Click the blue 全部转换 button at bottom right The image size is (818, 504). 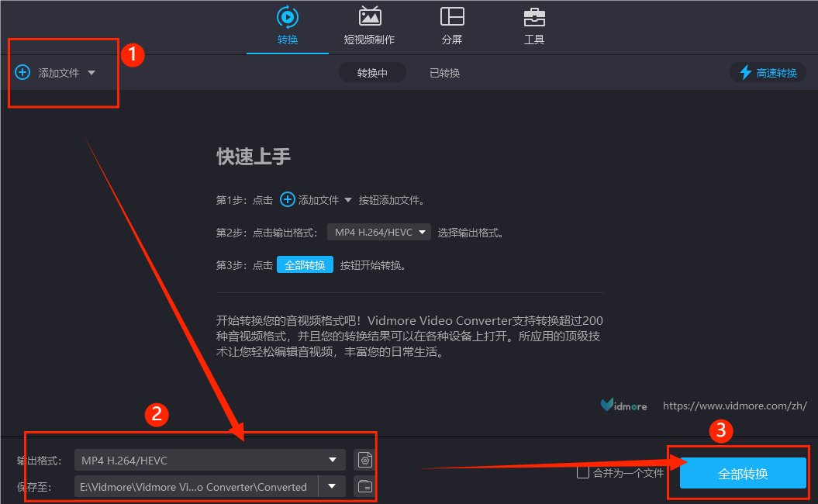pos(743,473)
